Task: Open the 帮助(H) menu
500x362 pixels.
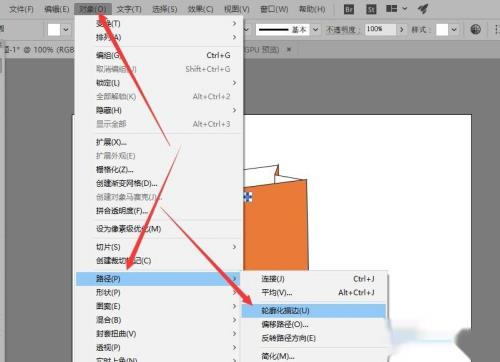Action: (x=312, y=9)
